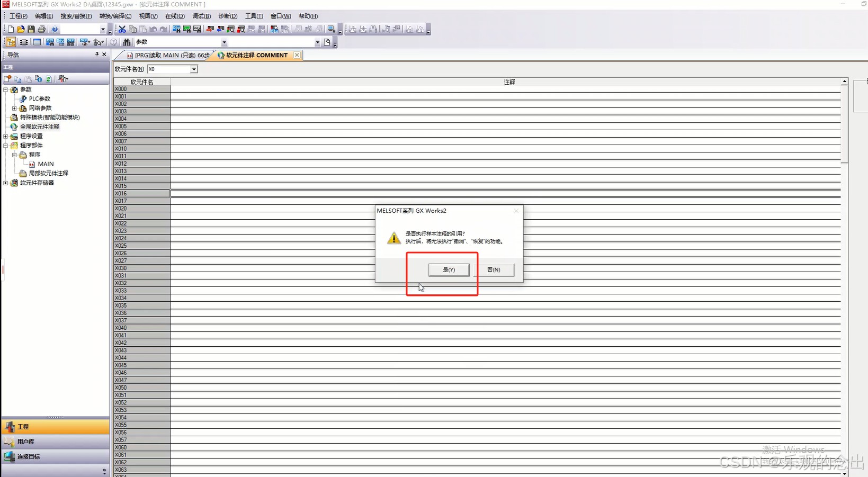Click new data icon in project panel
The image size is (868, 477).
pos(7,78)
